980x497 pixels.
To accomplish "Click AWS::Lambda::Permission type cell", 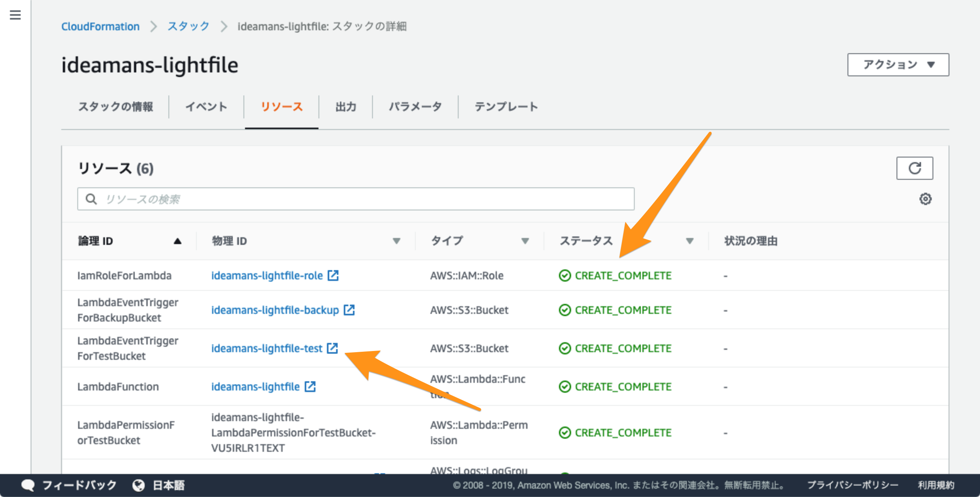I will pos(479,433).
